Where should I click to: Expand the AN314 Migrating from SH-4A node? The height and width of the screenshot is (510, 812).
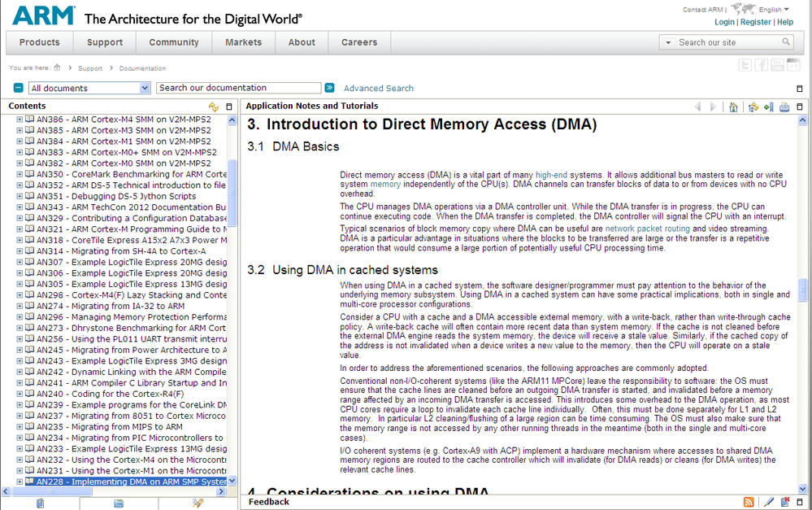(x=20, y=251)
